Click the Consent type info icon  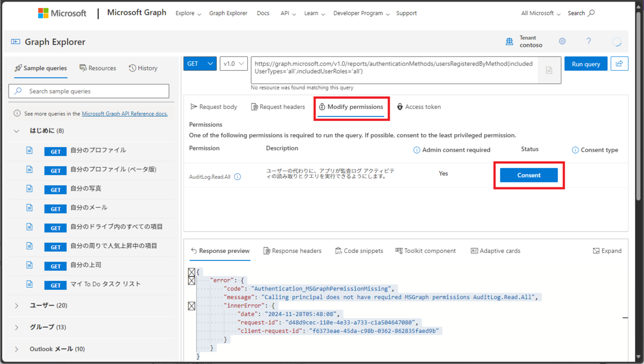click(x=575, y=150)
